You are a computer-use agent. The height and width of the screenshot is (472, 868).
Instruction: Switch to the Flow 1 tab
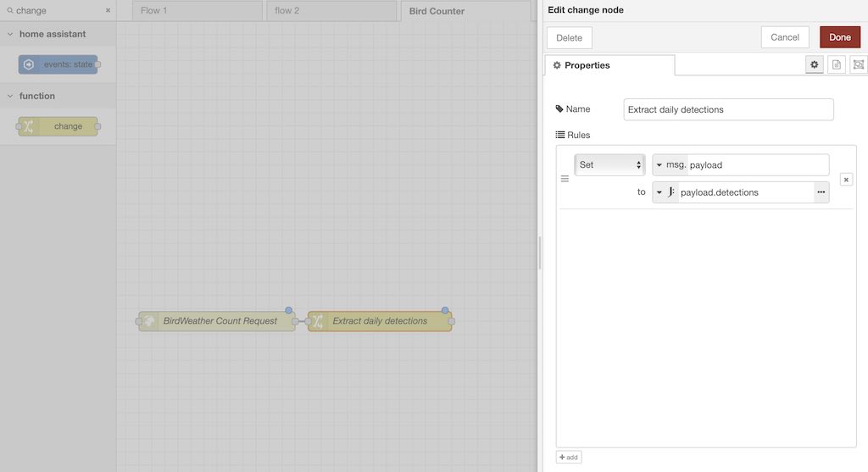pyautogui.click(x=197, y=11)
